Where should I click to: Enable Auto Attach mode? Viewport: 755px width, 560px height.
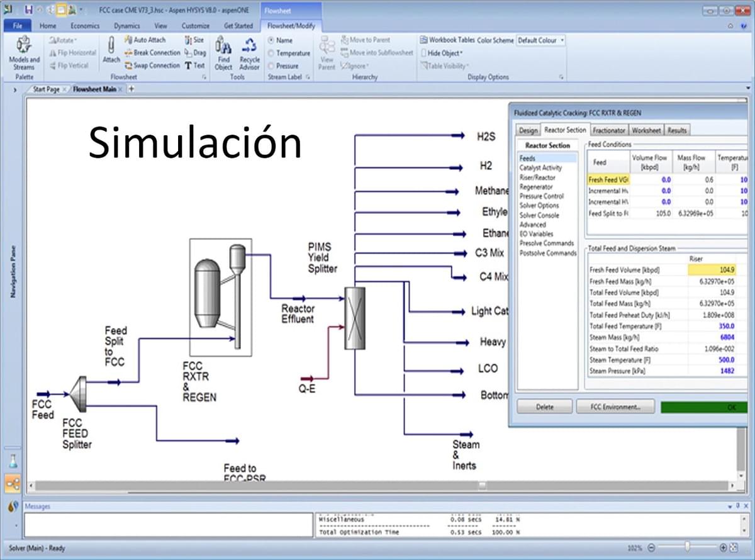pyautogui.click(x=145, y=40)
